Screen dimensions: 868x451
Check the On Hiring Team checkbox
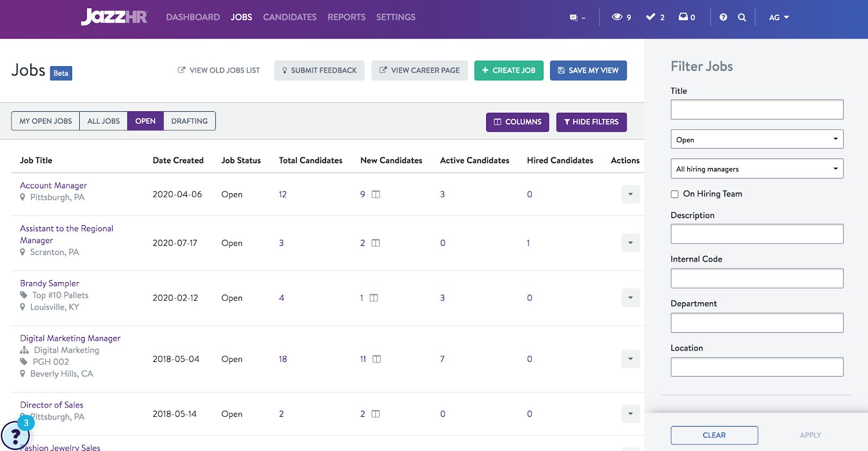click(675, 194)
